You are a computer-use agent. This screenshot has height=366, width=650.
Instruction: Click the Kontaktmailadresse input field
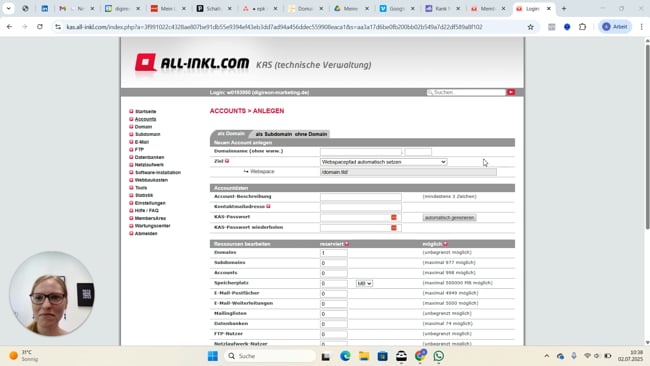(361, 207)
